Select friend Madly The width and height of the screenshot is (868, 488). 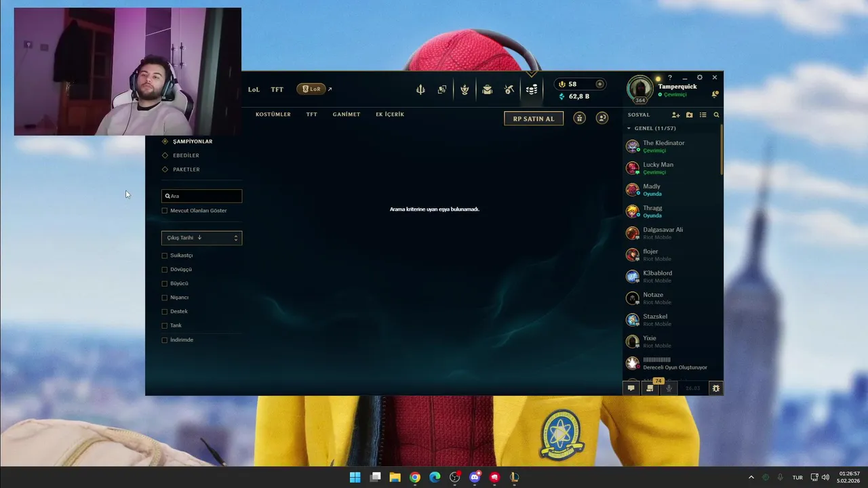(671, 190)
